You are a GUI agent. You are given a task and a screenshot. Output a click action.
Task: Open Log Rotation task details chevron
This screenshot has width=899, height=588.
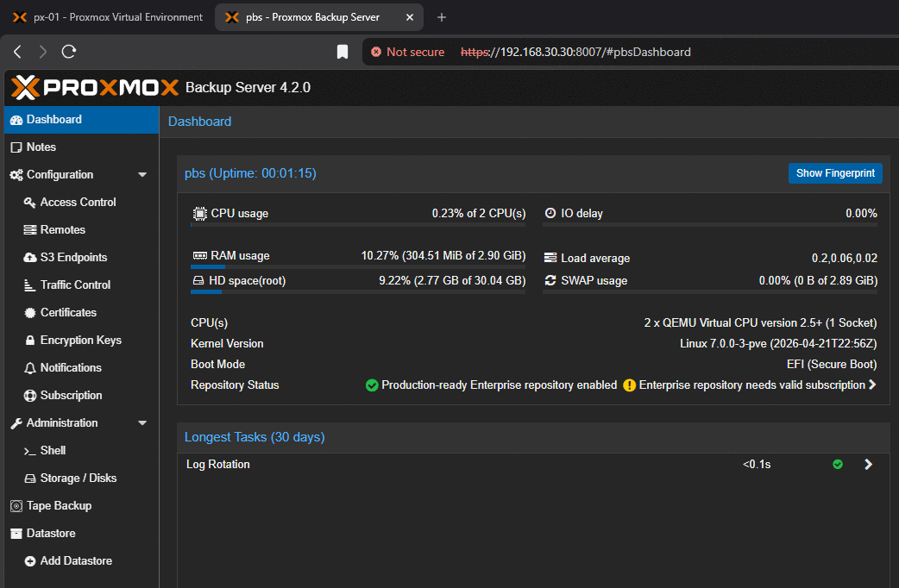pos(868,464)
